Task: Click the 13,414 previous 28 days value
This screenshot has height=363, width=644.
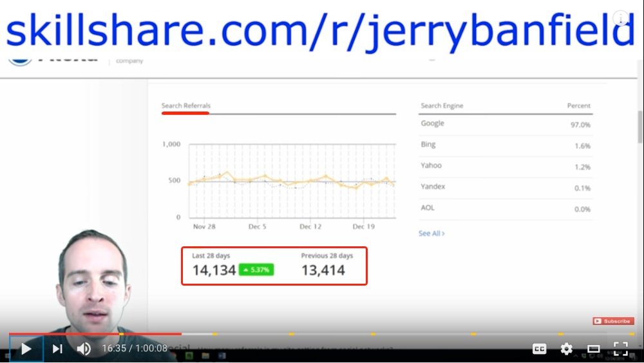Action: [323, 270]
